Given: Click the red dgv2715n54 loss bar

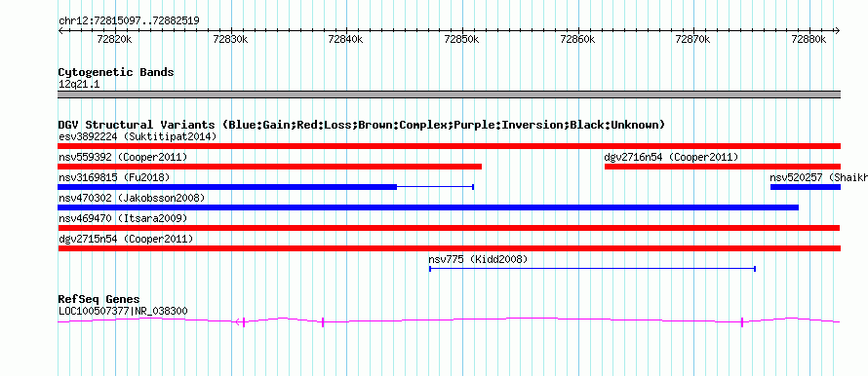Looking at the screenshot, I should [449, 248].
